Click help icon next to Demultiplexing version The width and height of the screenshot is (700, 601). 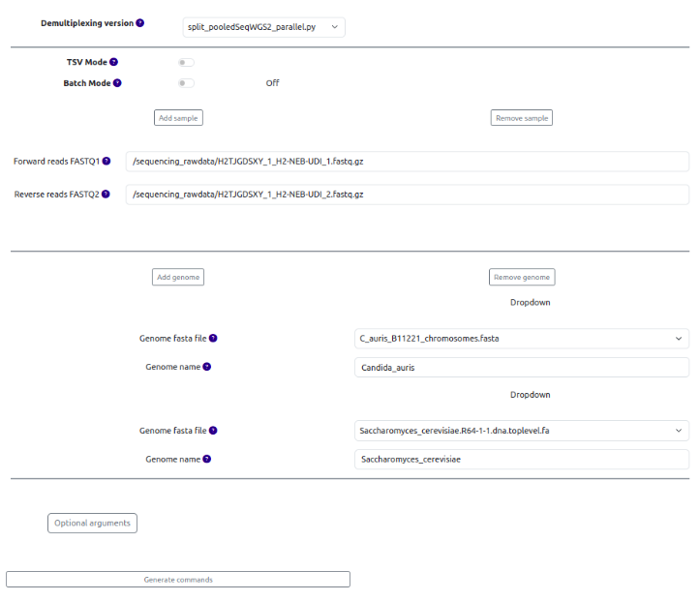tap(140, 23)
